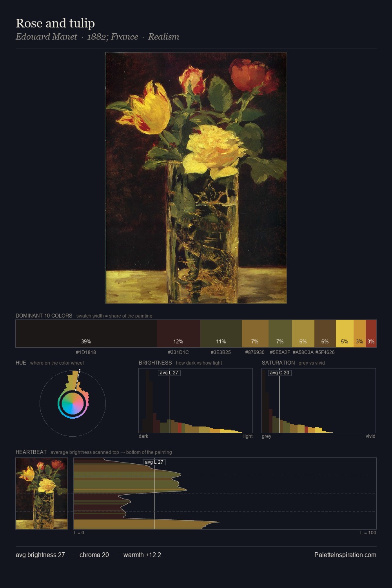
Task: Click the HUE section heading
Action: tap(21, 363)
